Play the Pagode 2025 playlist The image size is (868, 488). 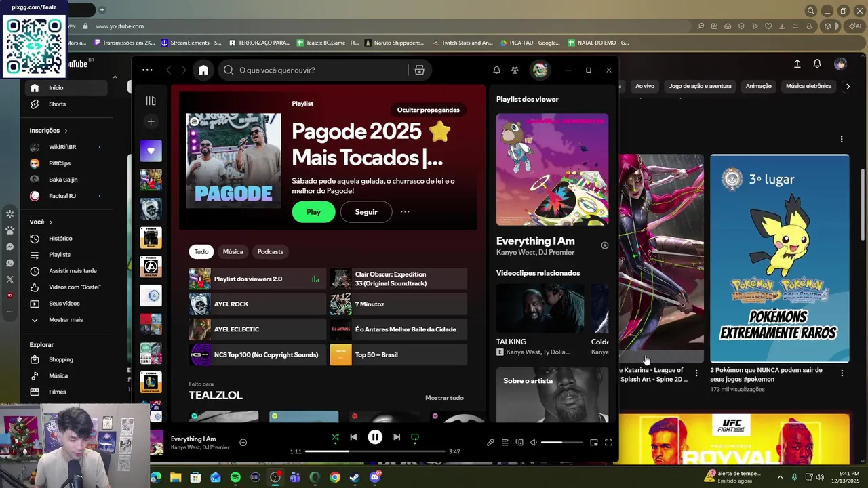pyautogui.click(x=313, y=212)
